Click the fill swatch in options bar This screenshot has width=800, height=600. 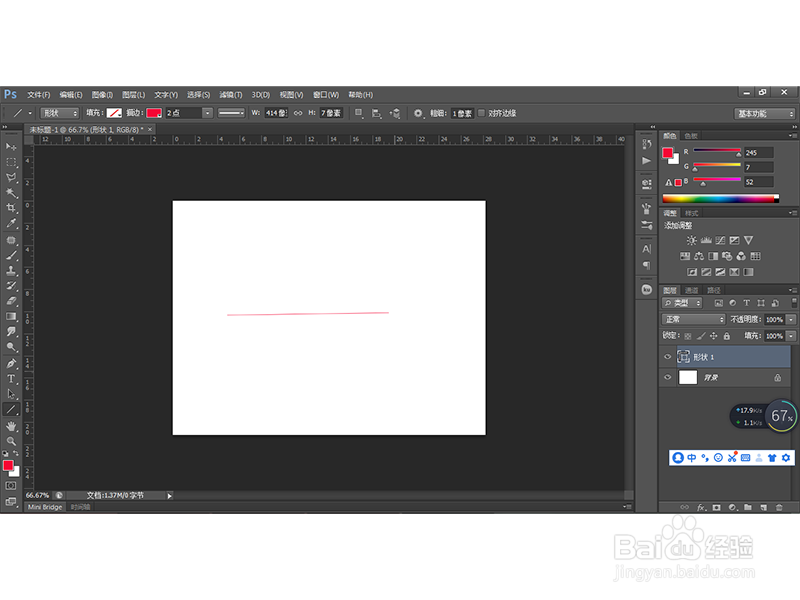click(114, 113)
